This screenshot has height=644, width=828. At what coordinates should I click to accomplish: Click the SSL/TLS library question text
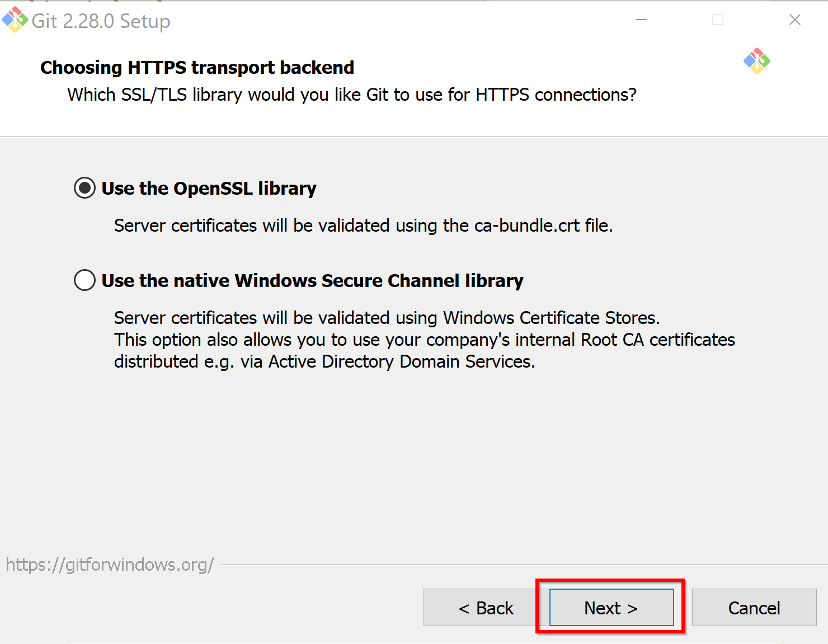[x=352, y=95]
